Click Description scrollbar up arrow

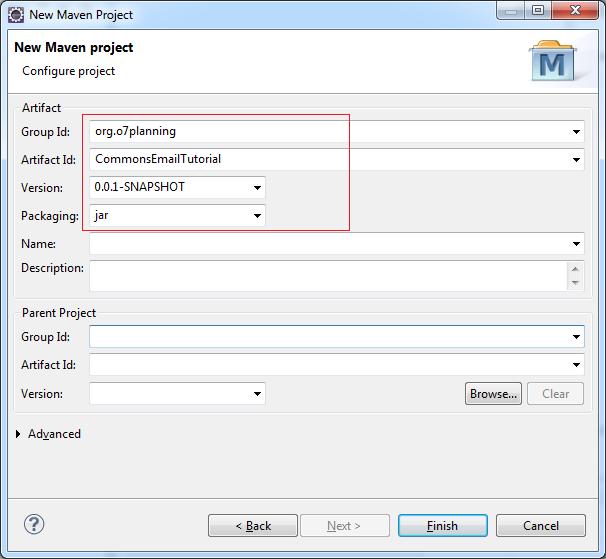click(575, 269)
